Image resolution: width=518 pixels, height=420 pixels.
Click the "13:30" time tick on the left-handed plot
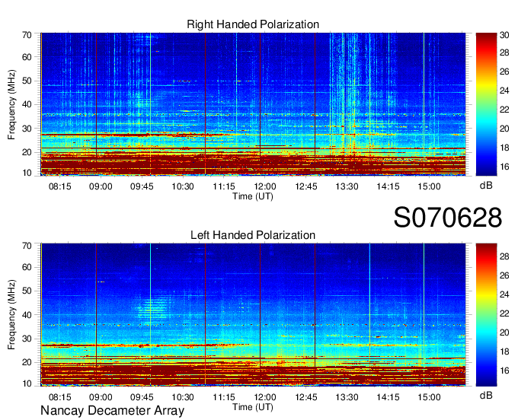(347, 397)
